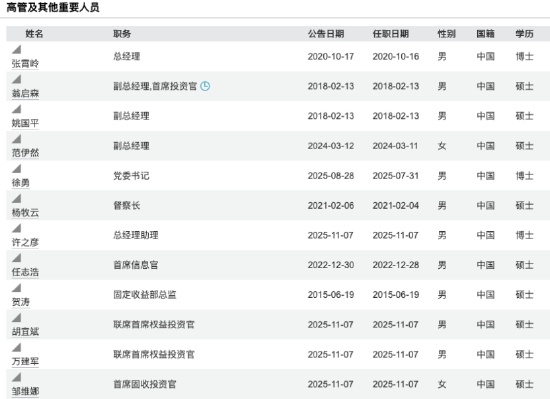This screenshot has height=399, width=550.
Task: Click the 高管及其他重要人员 section title
Action: 53,7
